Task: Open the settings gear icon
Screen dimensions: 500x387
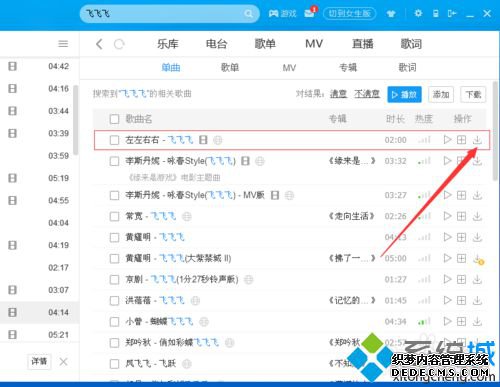Action: (x=418, y=13)
